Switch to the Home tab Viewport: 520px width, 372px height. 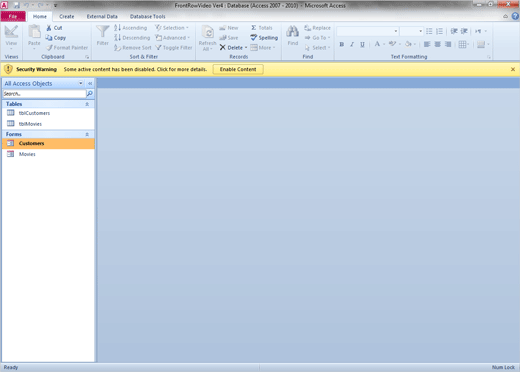40,16
